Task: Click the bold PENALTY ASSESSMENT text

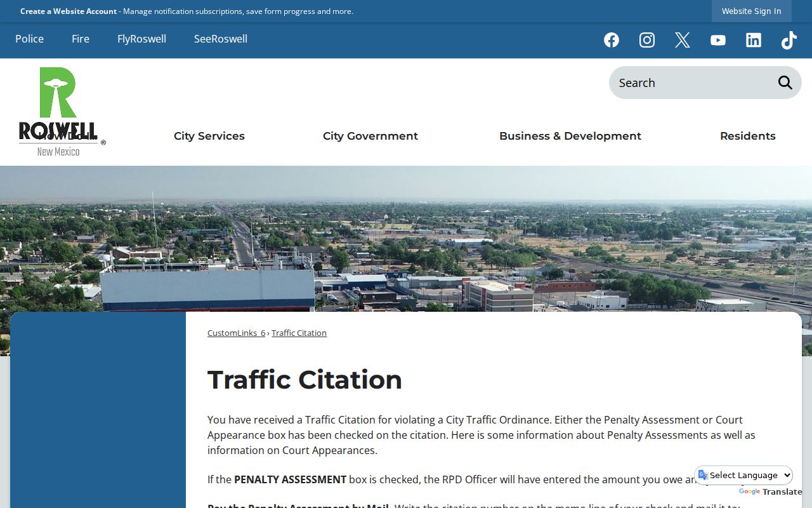Action: (291, 479)
